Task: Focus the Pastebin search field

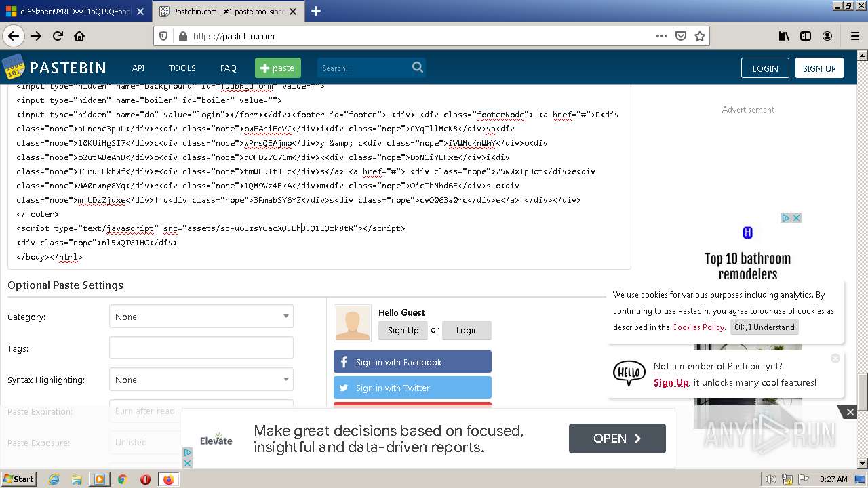Action: (363, 68)
